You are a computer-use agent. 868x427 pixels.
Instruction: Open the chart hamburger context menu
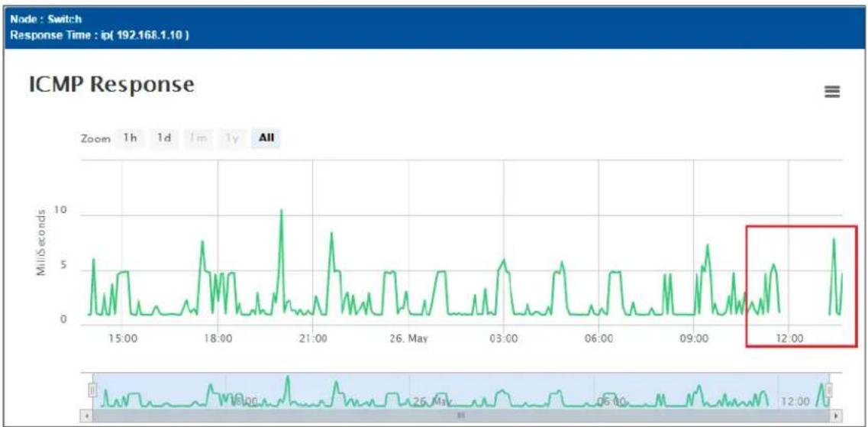[832, 92]
